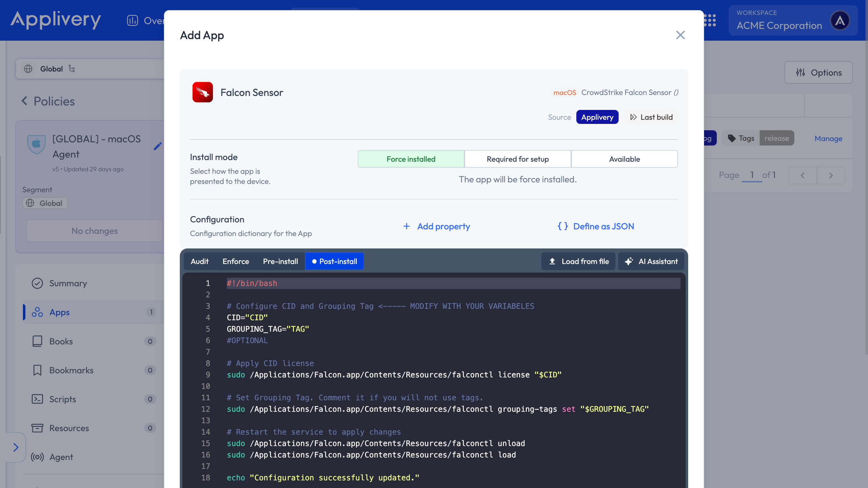Go back using Policies chevron
The image size is (868, 488).
[x=24, y=101]
